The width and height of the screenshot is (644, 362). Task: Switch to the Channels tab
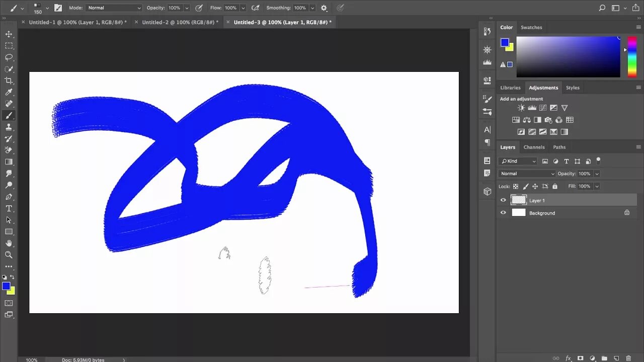[x=534, y=147]
